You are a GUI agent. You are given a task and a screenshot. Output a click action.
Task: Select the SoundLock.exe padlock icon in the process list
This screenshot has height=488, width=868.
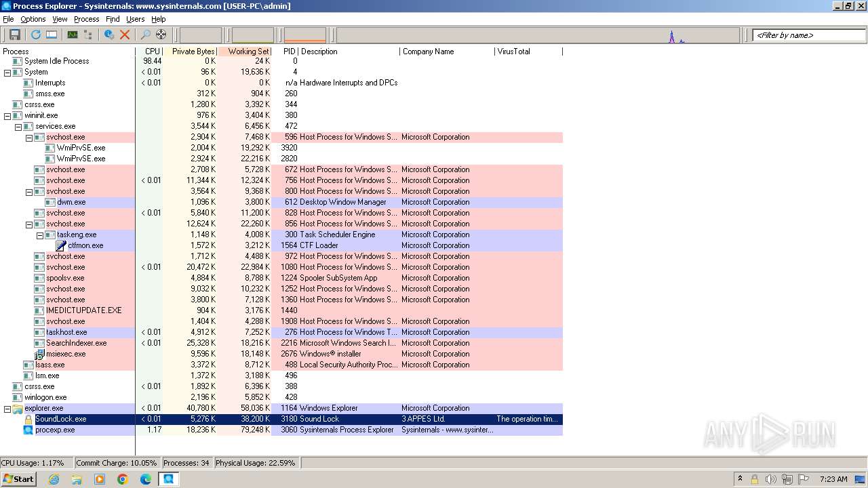pyautogui.click(x=28, y=419)
